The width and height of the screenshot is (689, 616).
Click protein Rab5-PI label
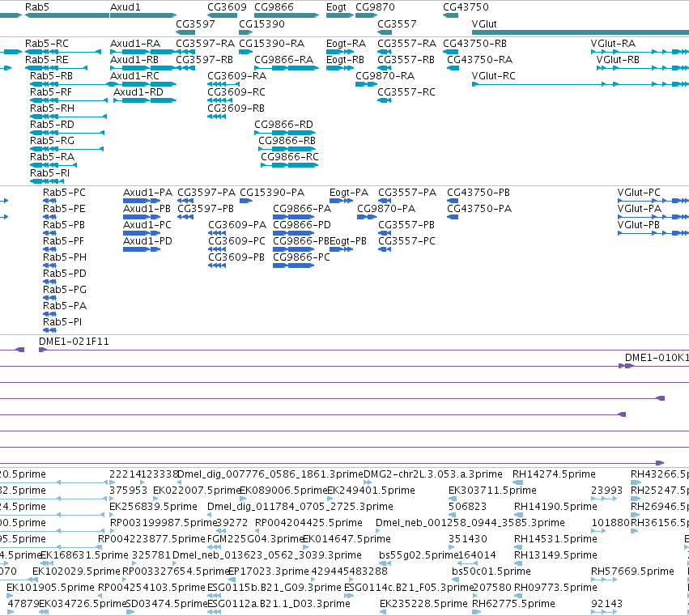point(62,322)
